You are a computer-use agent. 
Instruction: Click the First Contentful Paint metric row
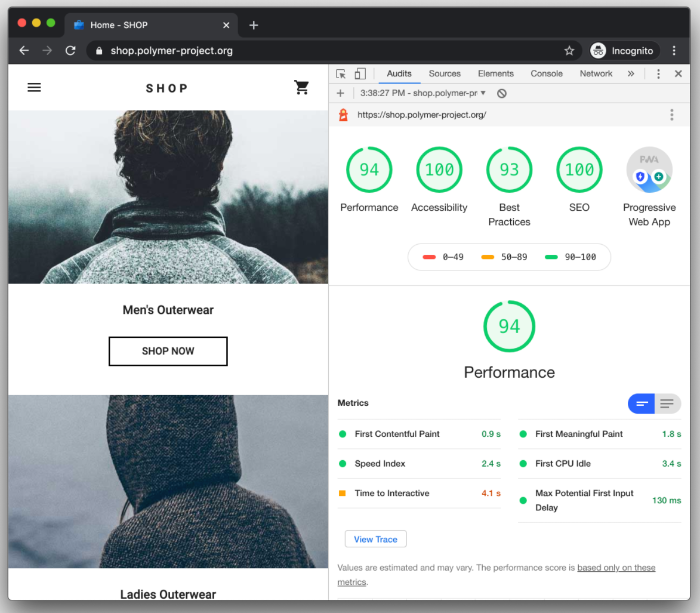[419, 434]
